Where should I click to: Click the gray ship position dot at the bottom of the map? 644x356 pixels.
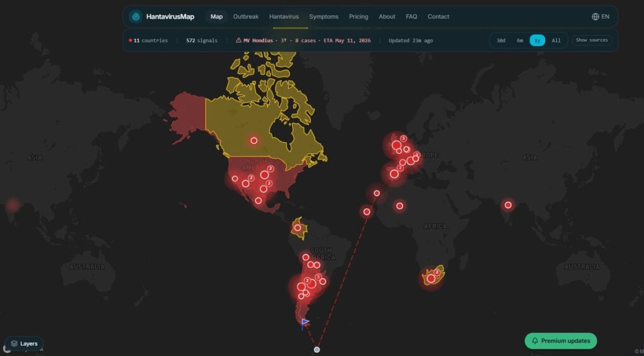[317, 350]
